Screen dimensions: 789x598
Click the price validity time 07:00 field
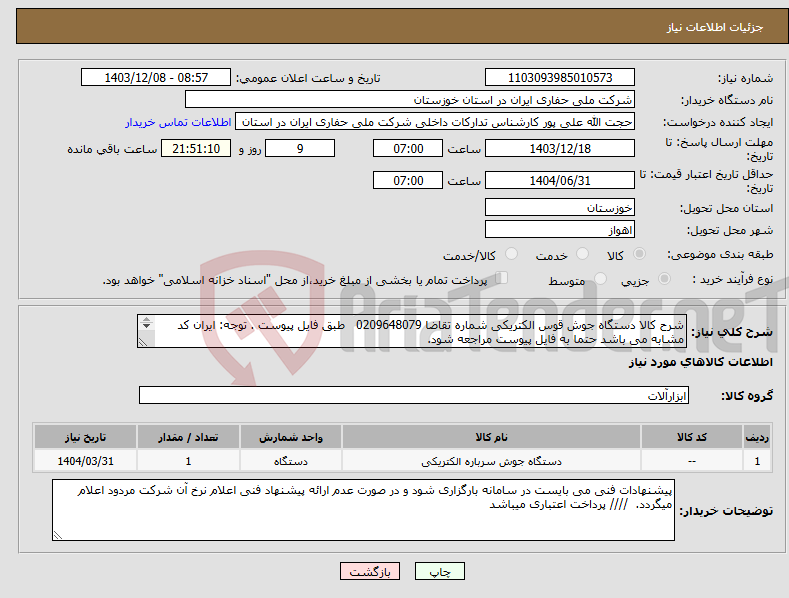[x=408, y=180]
